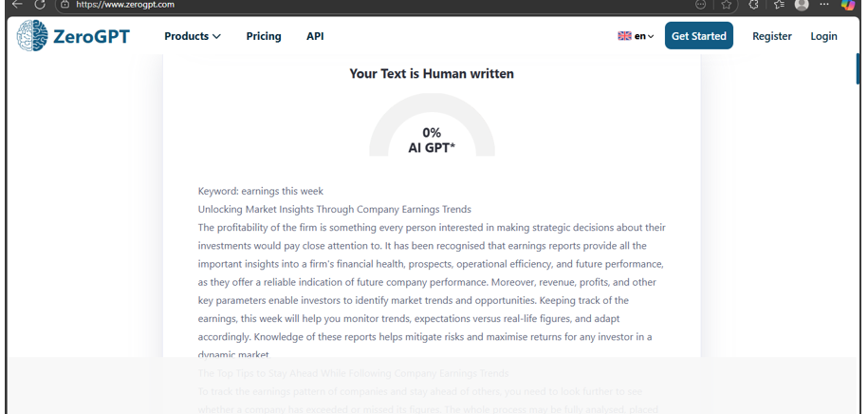Expand the Products dropdown menu
This screenshot has height=414, width=868.
pos(192,36)
